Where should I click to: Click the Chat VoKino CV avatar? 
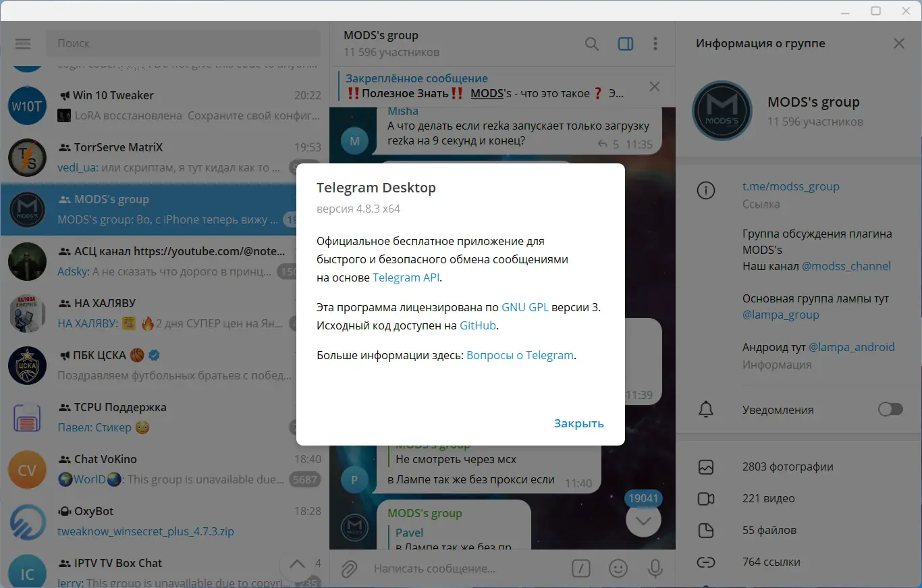point(27,469)
